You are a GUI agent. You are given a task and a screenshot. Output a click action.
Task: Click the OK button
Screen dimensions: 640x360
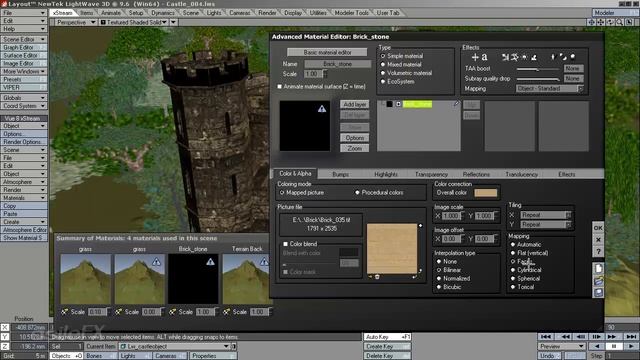coord(598,228)
